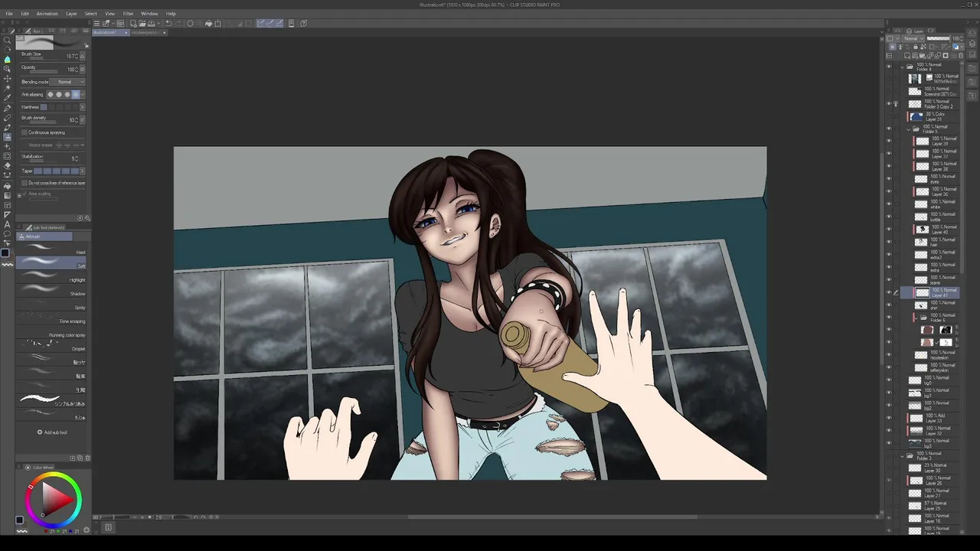The height and width of the screenshot is (551, 980).
Task: Choose the Shadow airbrush sub tool
Action: coord(53,291)
